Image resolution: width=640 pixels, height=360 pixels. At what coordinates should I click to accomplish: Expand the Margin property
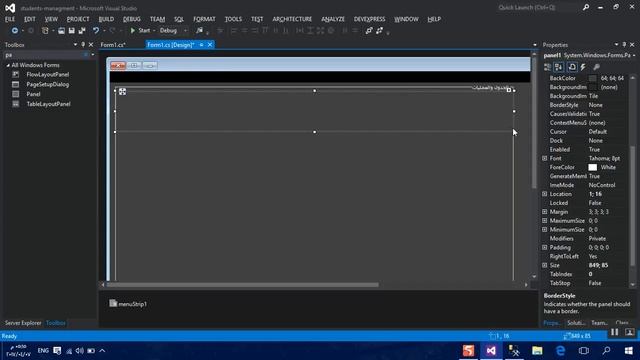pos(544,212)
